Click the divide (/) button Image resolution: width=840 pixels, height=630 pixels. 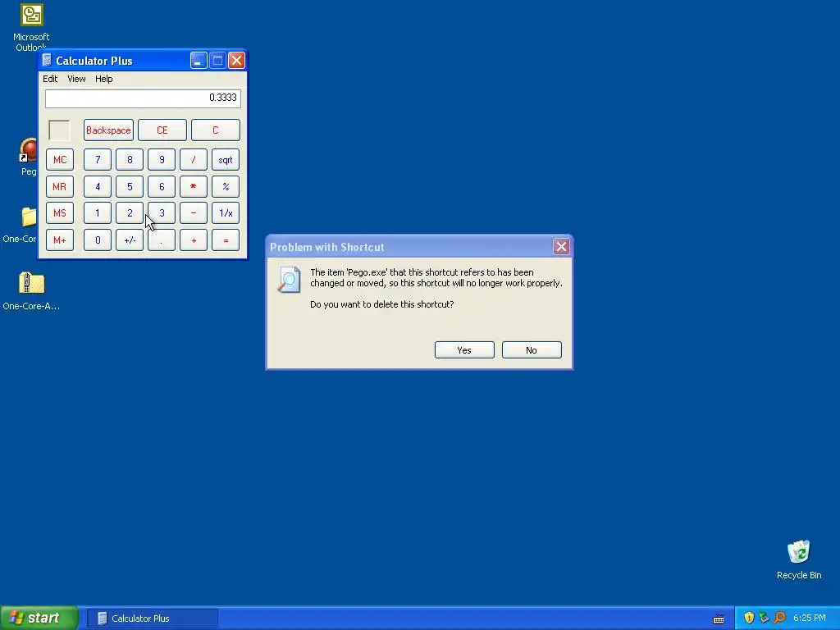pos(194,160)
